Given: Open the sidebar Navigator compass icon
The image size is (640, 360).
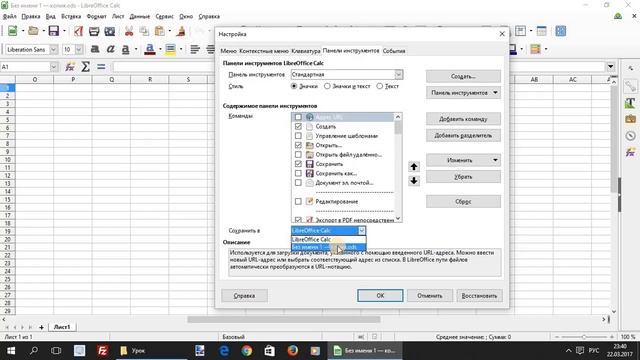Looking at the screenshot, I should click(x=630, y=136).
